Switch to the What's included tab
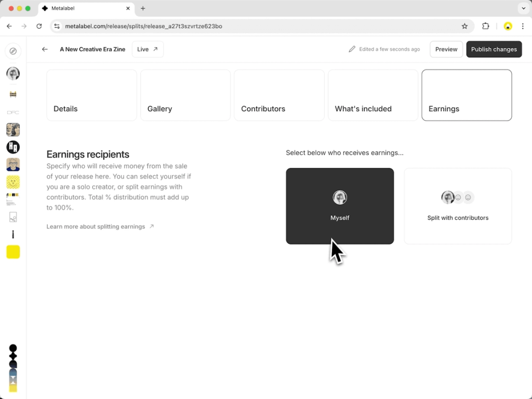The image size is (532, 399). click(373, 95)
